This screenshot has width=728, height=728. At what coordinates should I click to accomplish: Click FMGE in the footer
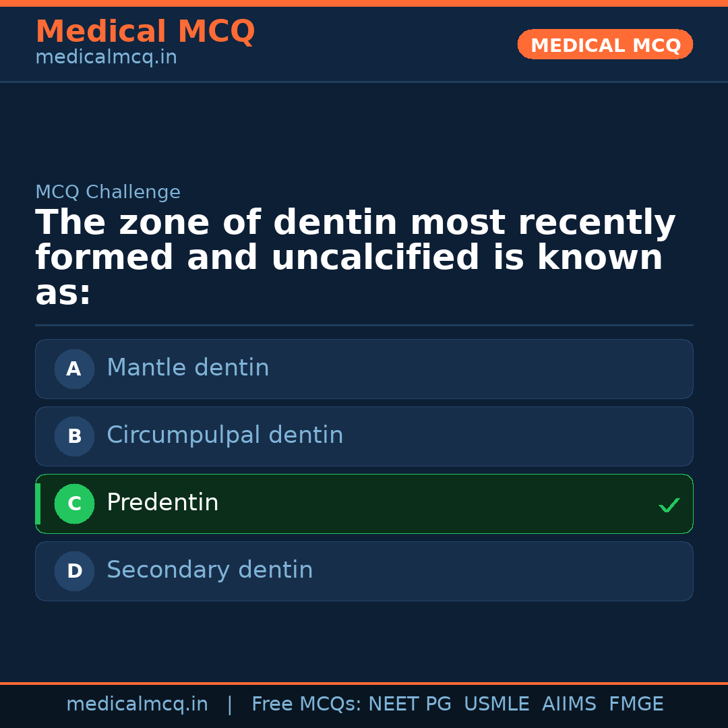click(636, 704)
